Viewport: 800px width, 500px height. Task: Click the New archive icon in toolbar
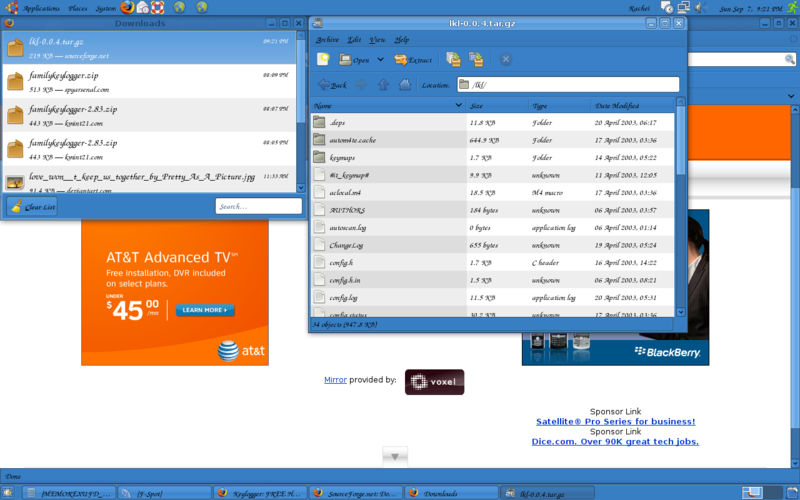point(323,60)
